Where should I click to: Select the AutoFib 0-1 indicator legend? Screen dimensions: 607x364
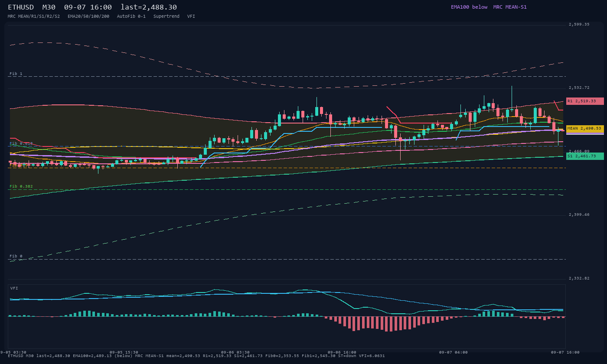[x=131, y=16]
